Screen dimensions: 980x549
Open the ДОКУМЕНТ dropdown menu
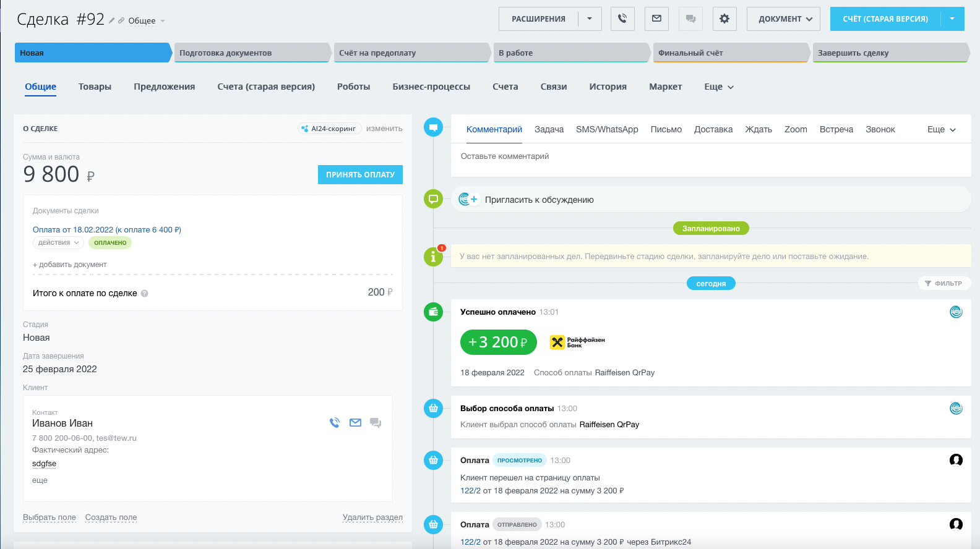click(x=783, y=19)
